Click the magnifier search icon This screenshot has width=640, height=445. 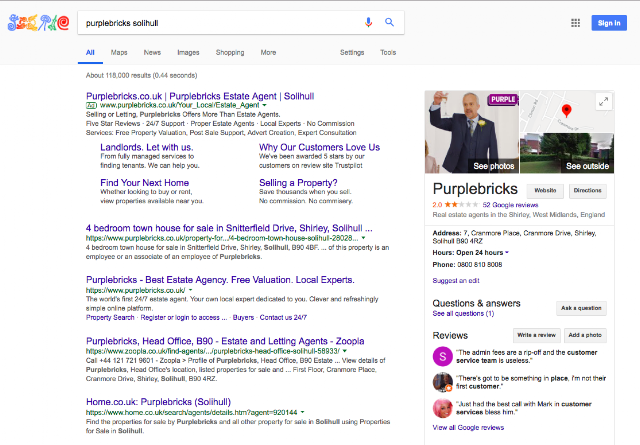pos(389,22)
